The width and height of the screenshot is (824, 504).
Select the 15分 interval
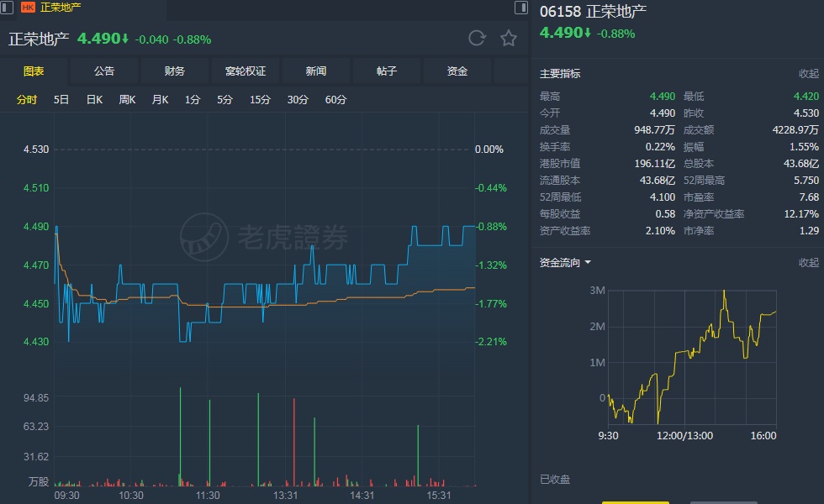click(x=260, y=99)
